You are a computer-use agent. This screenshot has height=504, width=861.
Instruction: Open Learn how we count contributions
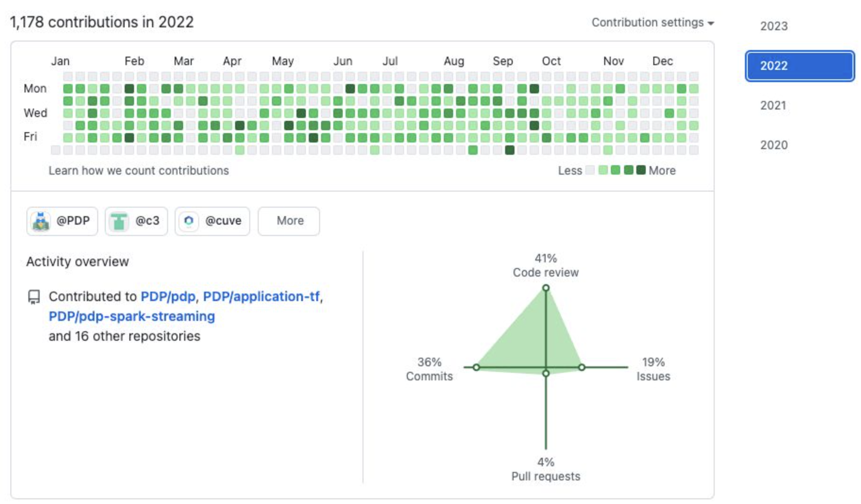138,170
